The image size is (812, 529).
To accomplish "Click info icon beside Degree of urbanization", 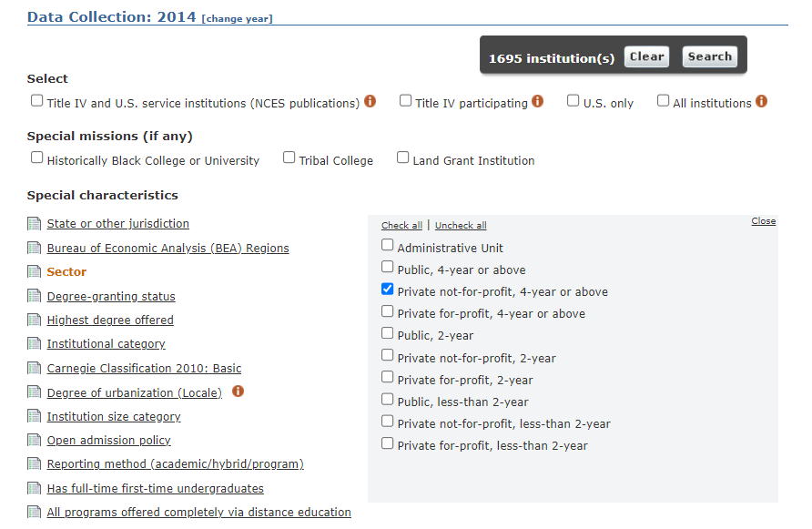I will click(x=239, y=392).
